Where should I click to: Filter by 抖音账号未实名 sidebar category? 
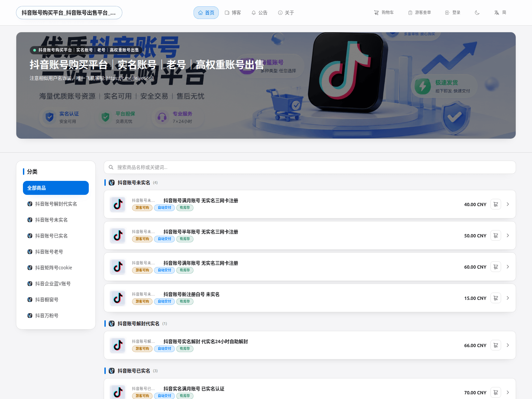(x=56, y=220)
